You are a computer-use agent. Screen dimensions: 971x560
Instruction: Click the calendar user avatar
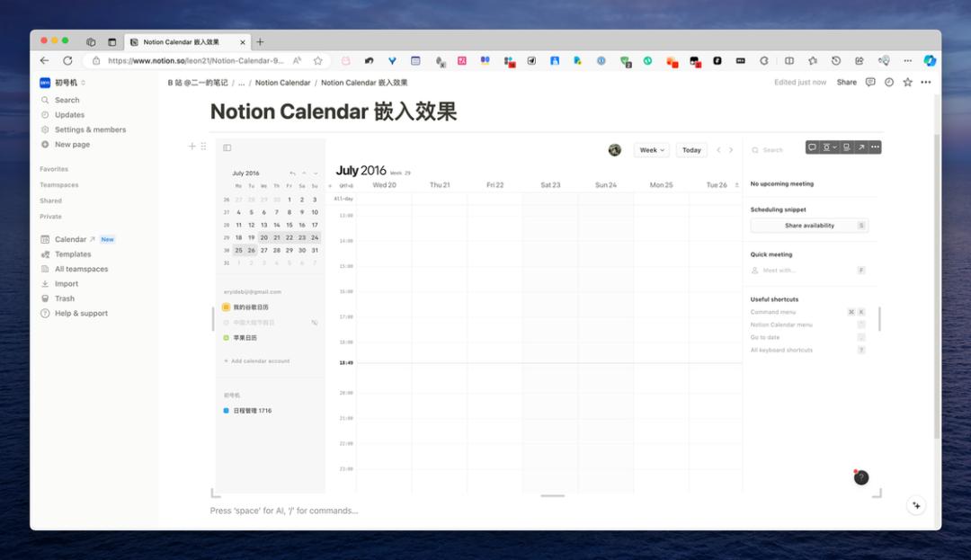click(614, 150)
